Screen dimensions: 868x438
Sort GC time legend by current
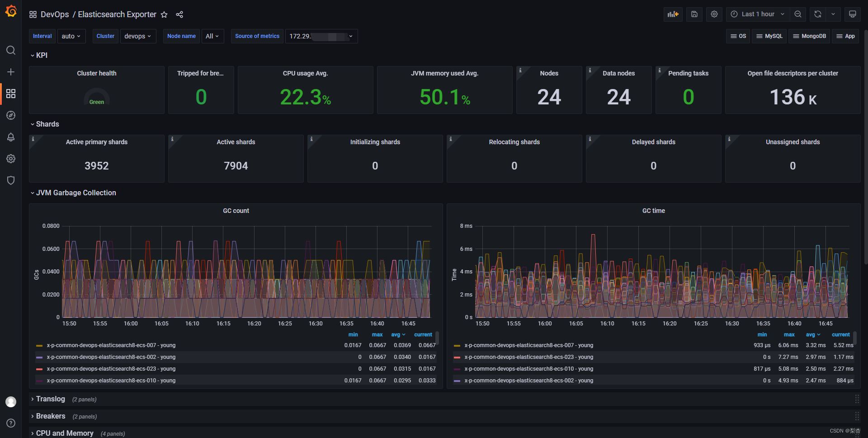point(841,334)
